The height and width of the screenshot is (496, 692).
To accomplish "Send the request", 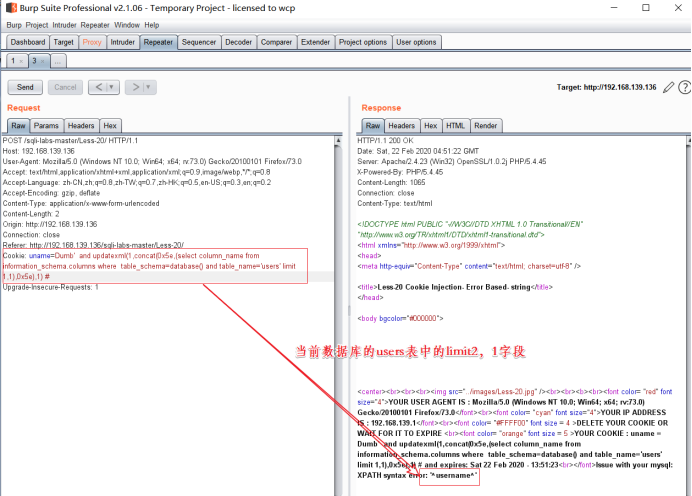I will [25, 87].
